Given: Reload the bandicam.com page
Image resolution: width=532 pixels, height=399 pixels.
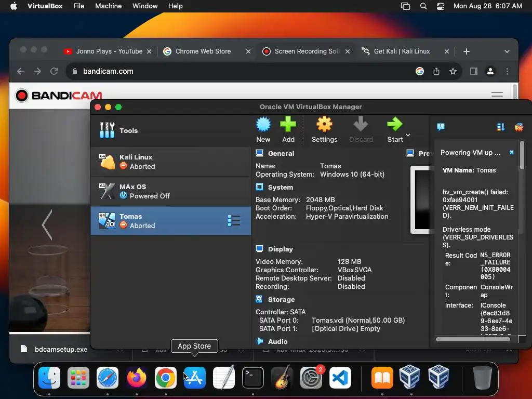Looking at the screenshot, I should point(54,71).
